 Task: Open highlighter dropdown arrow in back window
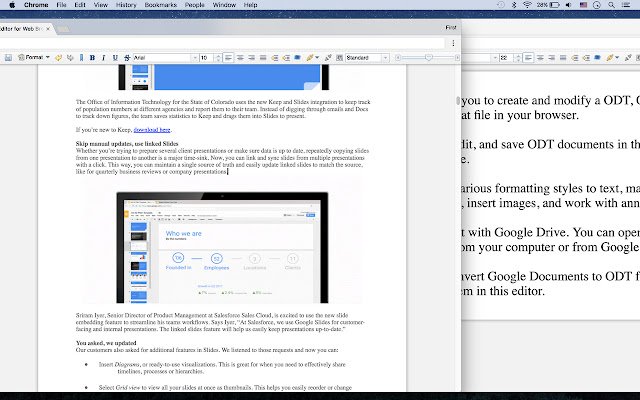[x=617, y=58]
